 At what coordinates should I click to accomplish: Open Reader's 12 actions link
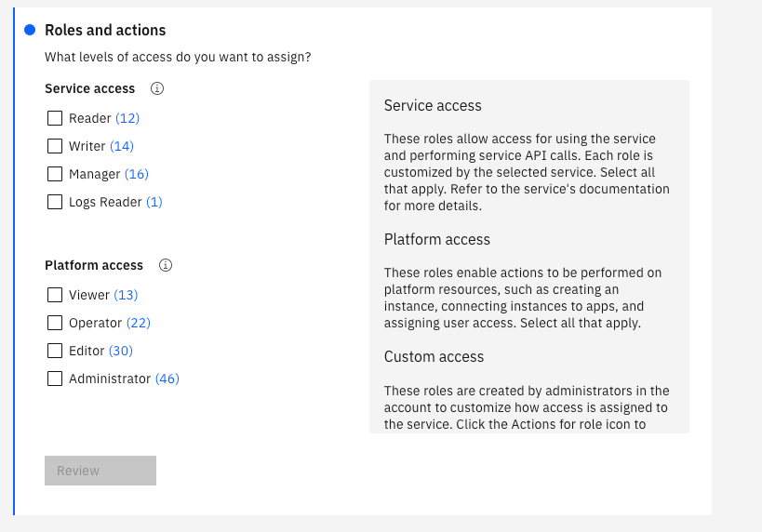[x=127, y=118]
